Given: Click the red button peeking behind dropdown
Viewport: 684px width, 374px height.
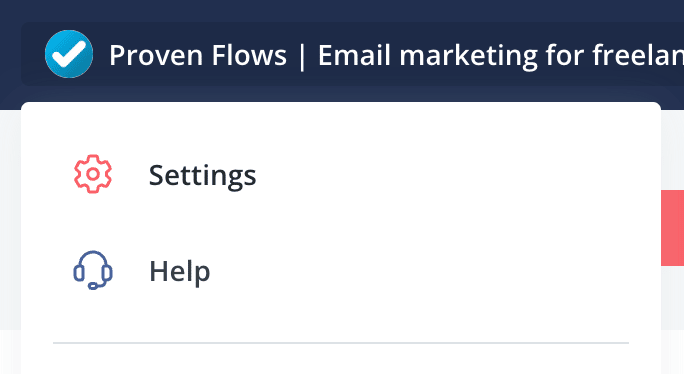Looking at the screenshot, I should click(x=672, y=228).
